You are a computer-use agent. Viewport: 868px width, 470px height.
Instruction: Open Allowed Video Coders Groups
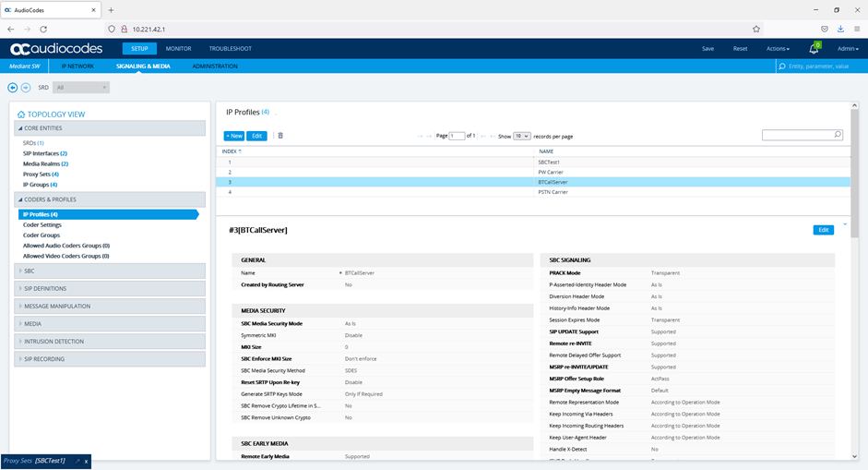65,256
